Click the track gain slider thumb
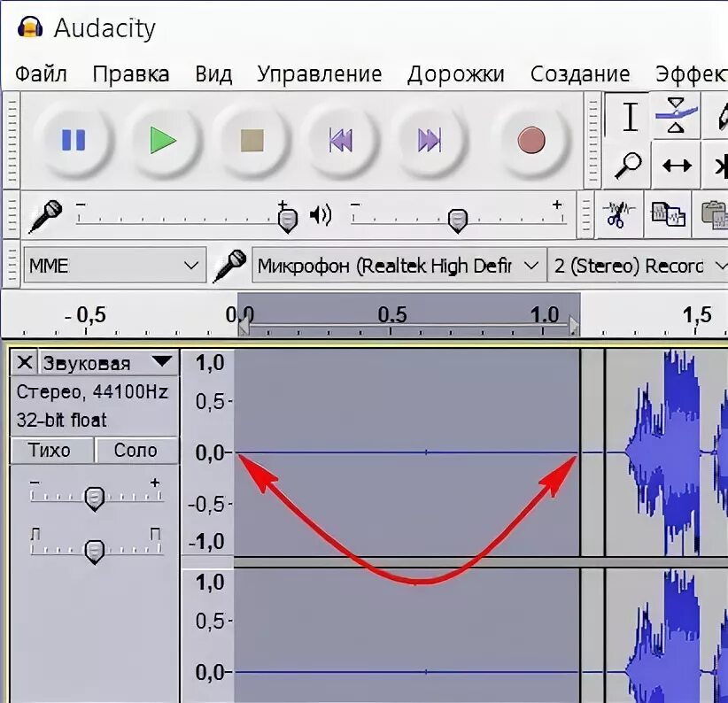 click(95, 498)
